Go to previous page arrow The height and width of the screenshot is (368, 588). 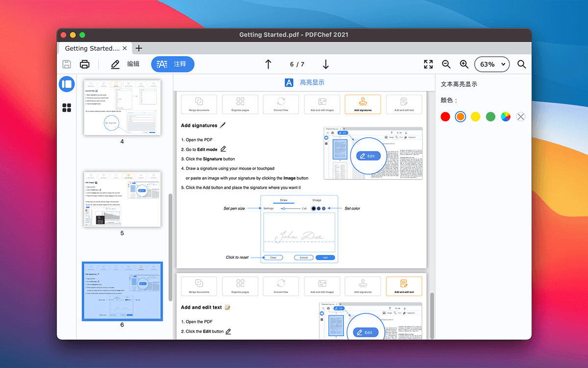click(268, 64)
